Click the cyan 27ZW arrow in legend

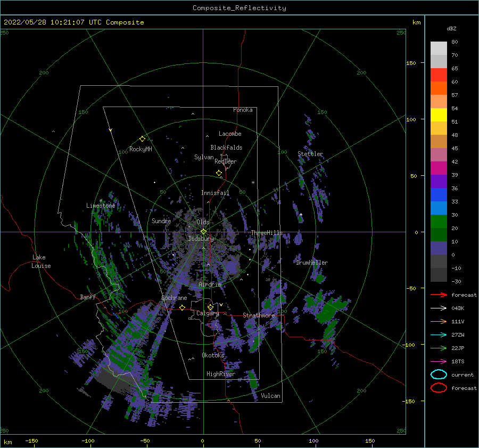pos(439,335)
